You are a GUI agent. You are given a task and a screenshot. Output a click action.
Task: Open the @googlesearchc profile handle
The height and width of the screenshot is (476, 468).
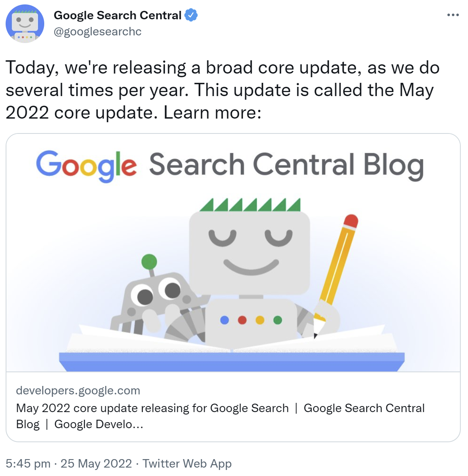click(x=97, y=31)
